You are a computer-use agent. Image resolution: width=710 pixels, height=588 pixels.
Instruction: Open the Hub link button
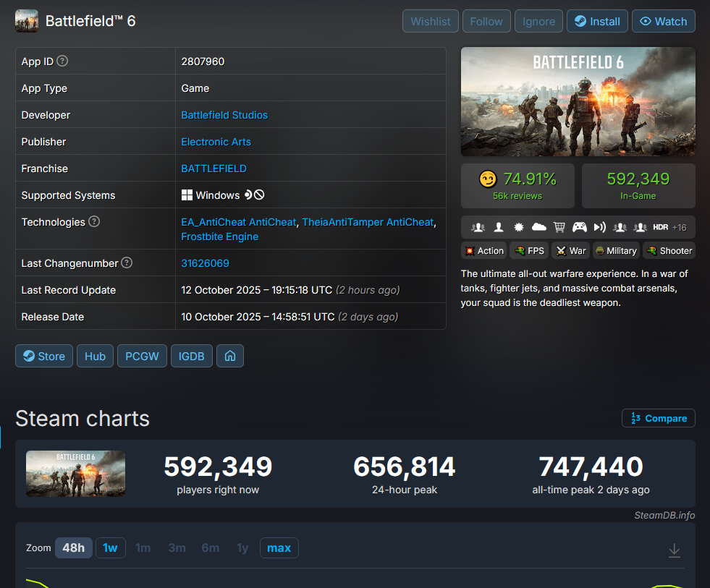coord(95,356)
